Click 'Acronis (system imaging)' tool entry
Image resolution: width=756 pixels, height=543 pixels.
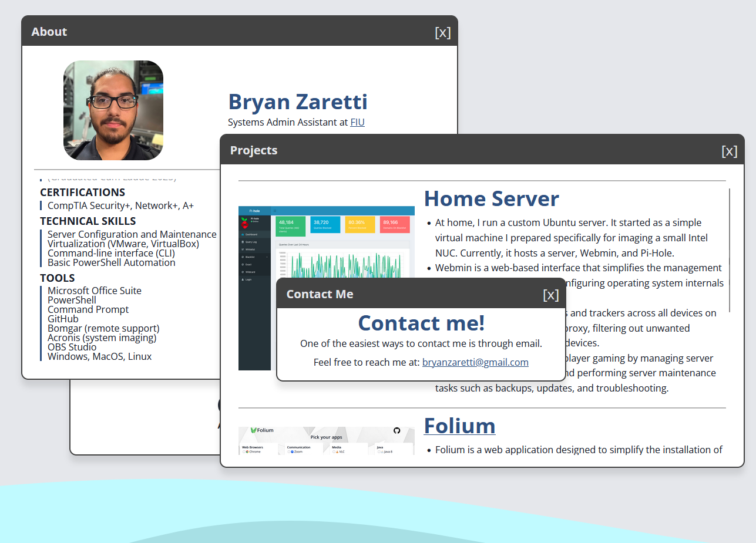tap(102, 338)
